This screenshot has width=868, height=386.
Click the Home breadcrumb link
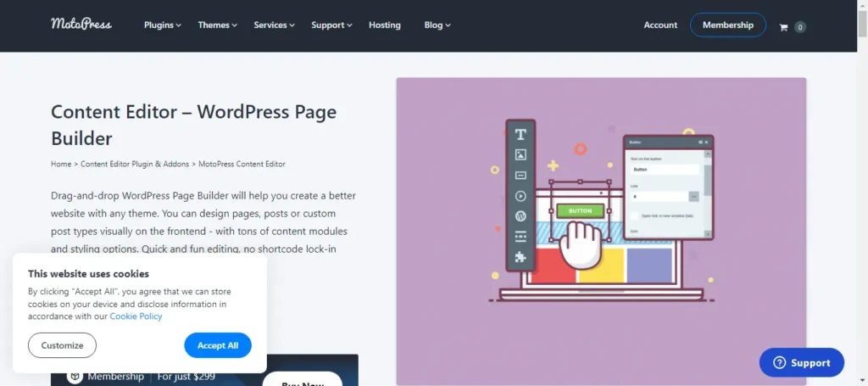(61, 164)
